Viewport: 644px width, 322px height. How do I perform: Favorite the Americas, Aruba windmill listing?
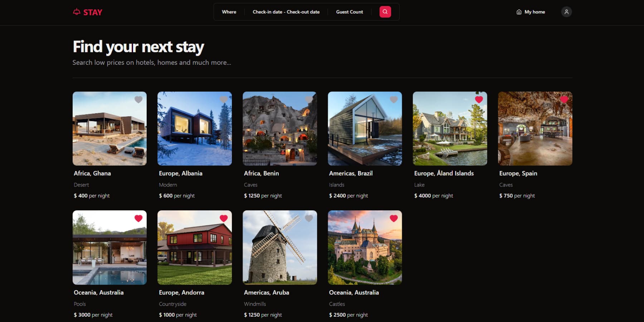(x=309, y=218)
